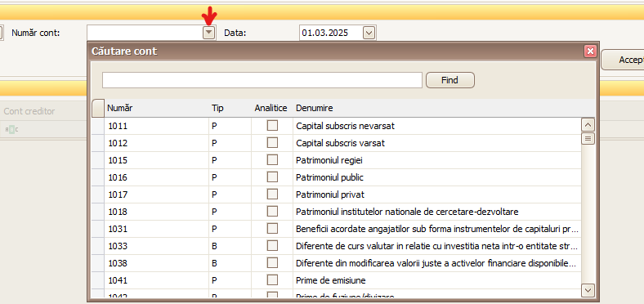Open the Număr cont dropdown arrow
Screen dimensions: 644x304
[x=209, y=33]
